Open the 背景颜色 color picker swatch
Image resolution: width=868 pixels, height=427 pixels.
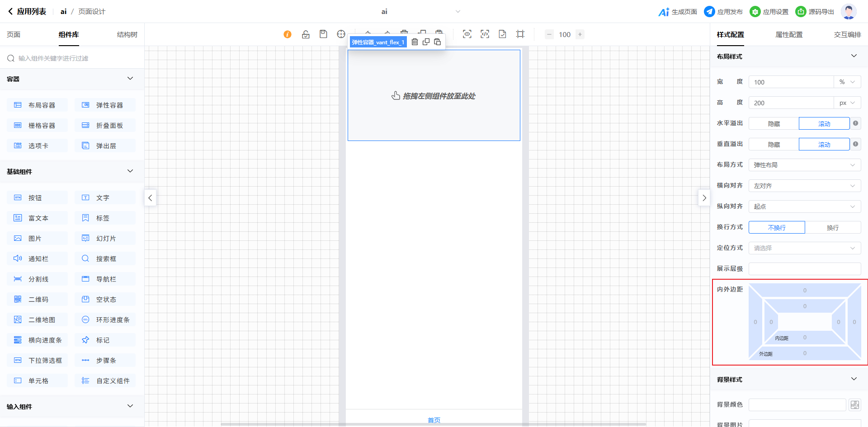(854, 405)
